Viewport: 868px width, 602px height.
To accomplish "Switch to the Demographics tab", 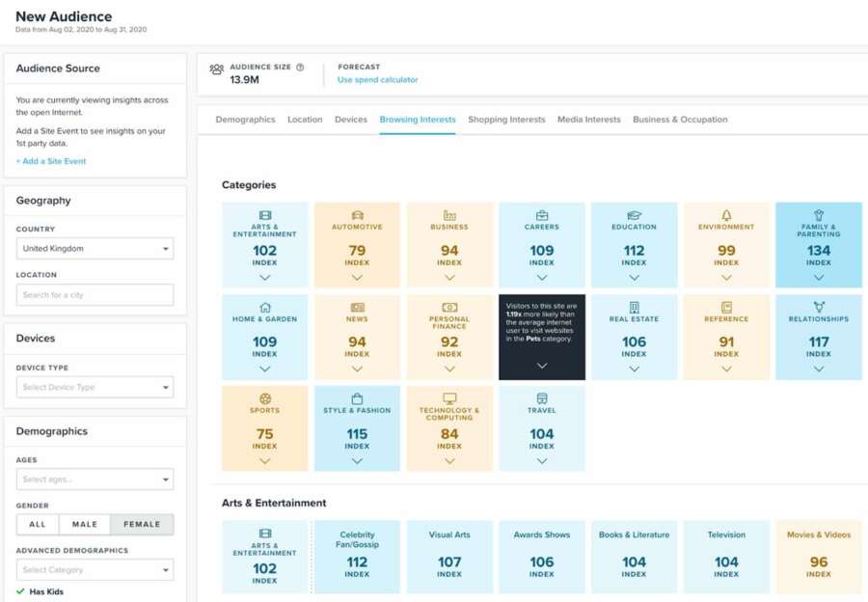I will (245, 120).
